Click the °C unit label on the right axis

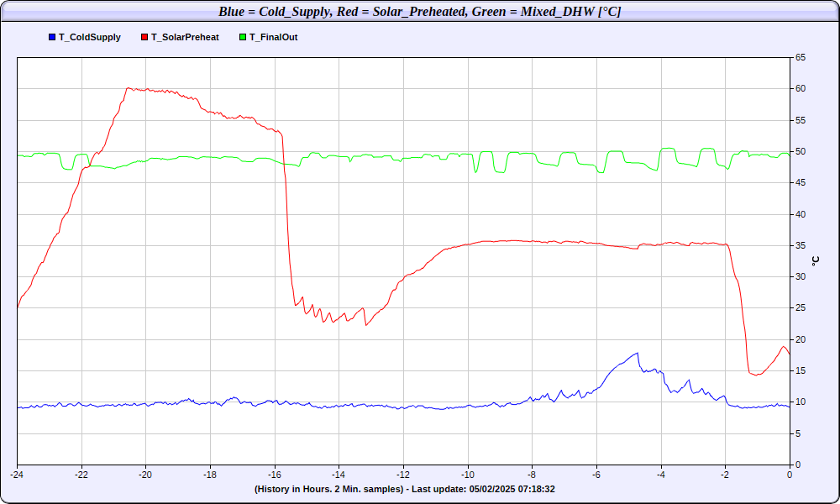(x=816, y=261)
